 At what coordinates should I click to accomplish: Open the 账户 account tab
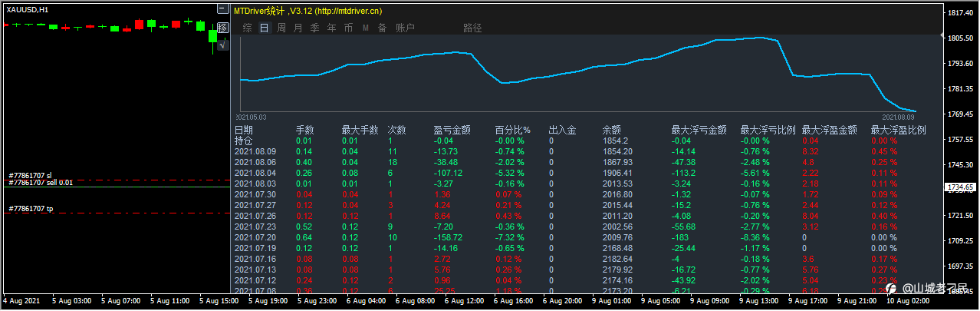tap(405, 28)
